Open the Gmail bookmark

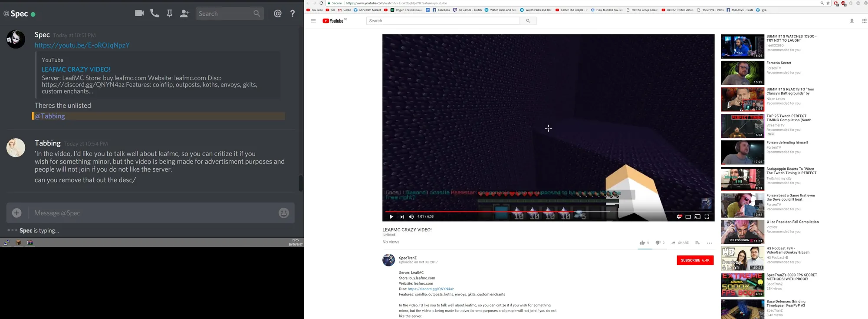(x=344, y=10)
